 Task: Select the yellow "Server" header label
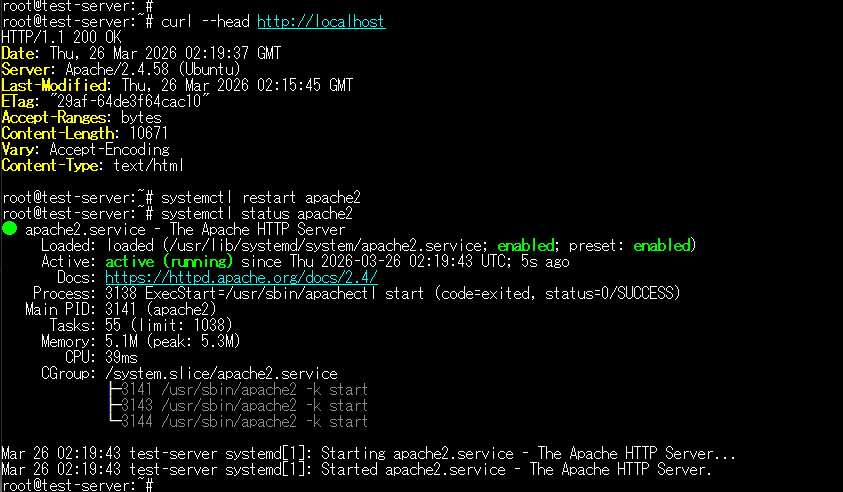[24, 69]
